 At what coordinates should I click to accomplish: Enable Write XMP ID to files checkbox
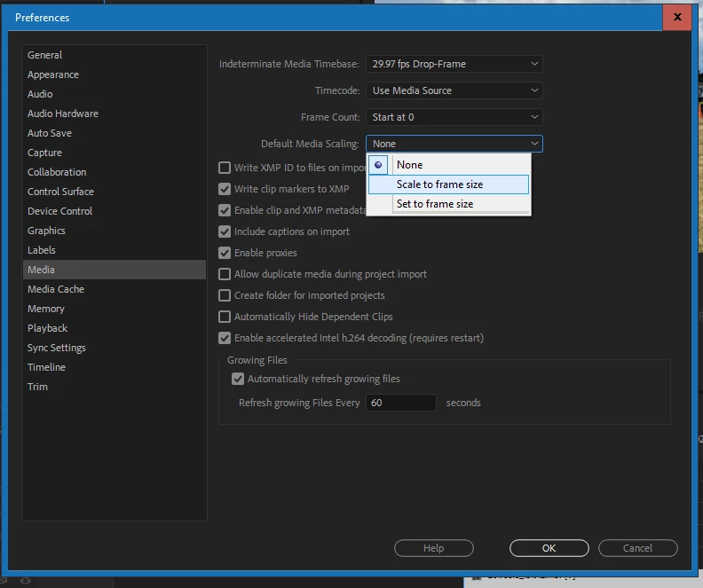coord(225,168)
